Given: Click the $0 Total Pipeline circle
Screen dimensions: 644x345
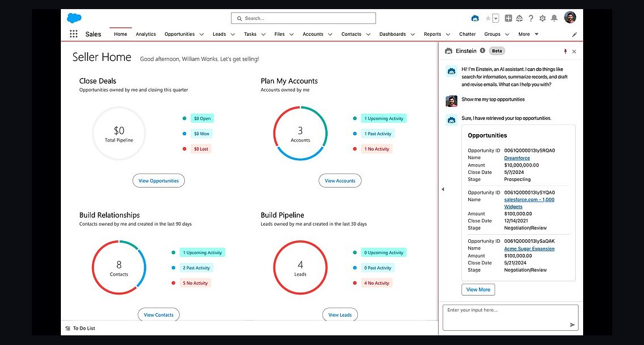Looking at the screenshot, I should point(119,134).
